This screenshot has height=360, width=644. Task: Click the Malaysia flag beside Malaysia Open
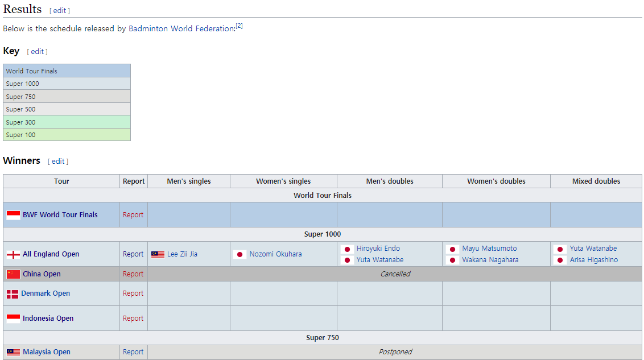pos(13,352)
